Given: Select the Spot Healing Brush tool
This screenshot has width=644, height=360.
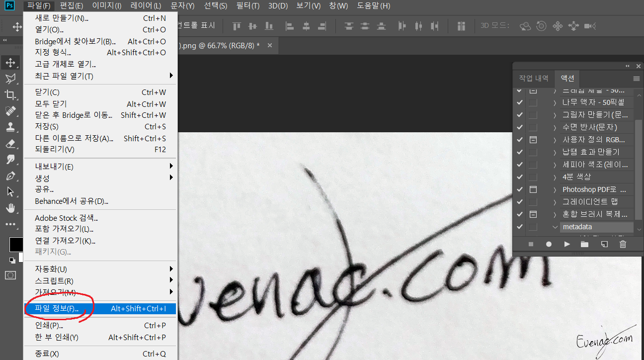Looking at the screenshot, I should point(10,111).
